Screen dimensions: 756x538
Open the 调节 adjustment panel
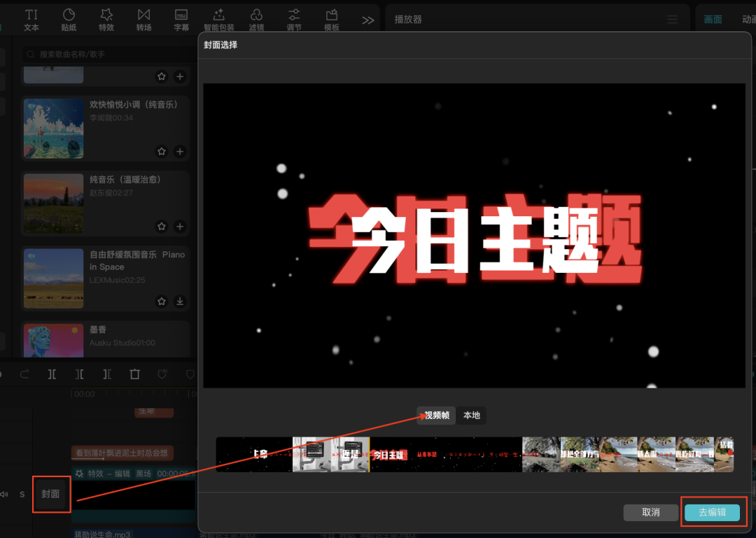click(293, 19)
